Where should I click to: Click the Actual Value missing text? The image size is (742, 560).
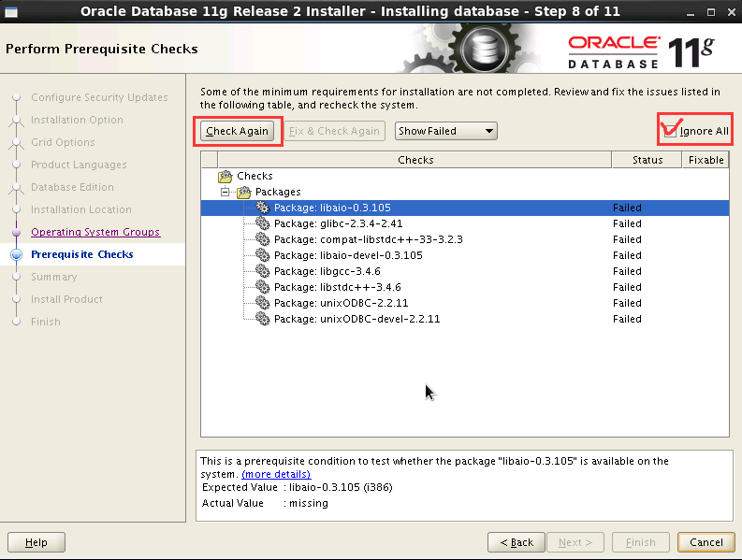coord(309,503)
